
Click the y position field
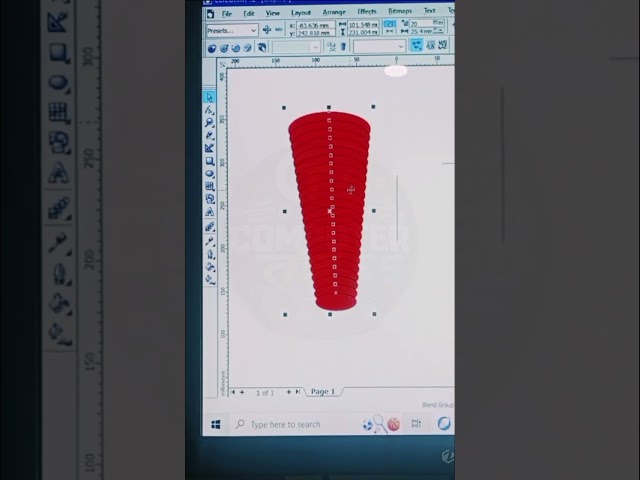[x=316, y=33]
